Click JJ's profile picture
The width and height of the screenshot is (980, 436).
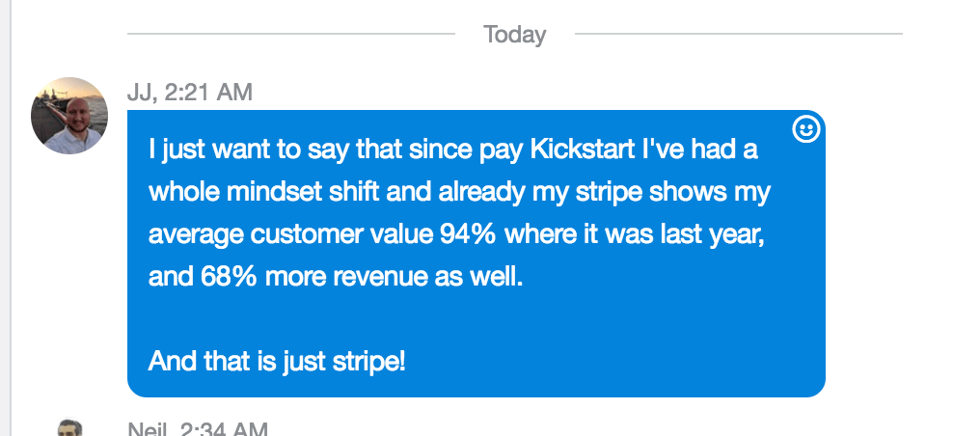[x=69, y=116]
